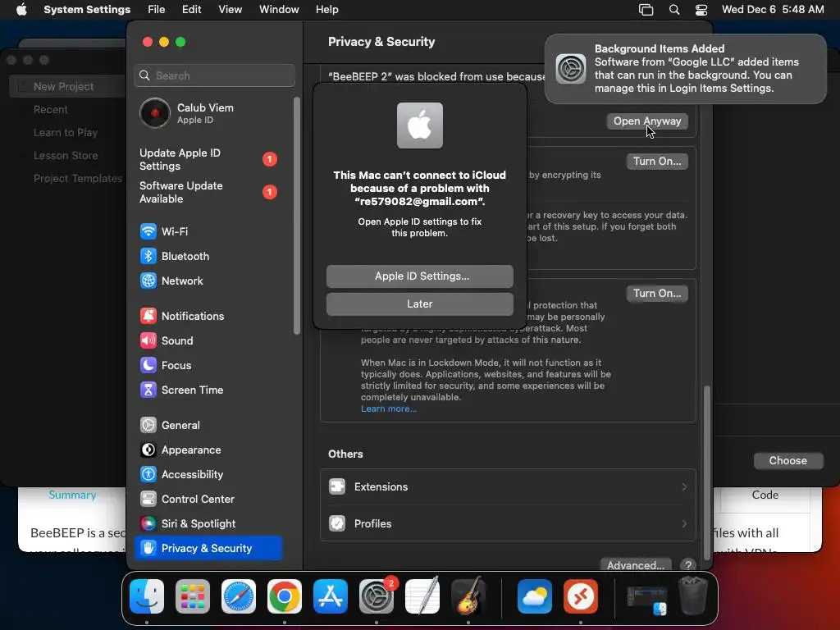The image size is (840, 630).
Task: Click Open Anyway for BeeBEEP 2
Action: [647, 121]
